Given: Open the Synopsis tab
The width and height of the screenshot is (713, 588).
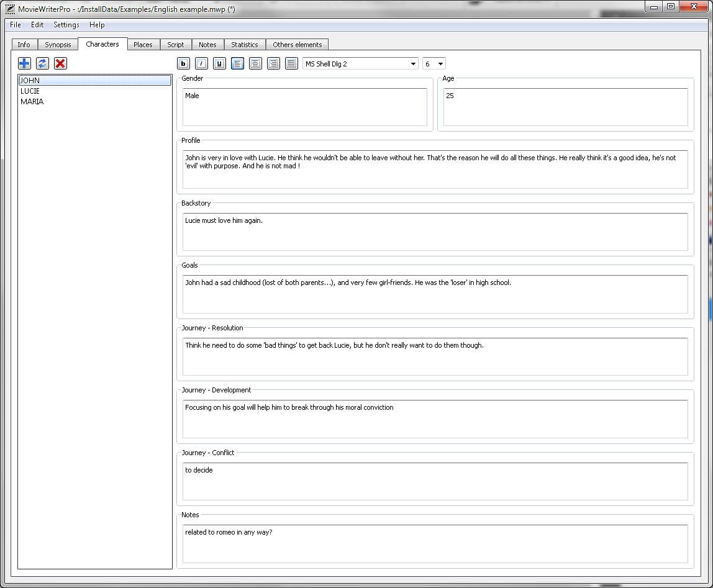Looking at the screenshot, I should [58, 45].
